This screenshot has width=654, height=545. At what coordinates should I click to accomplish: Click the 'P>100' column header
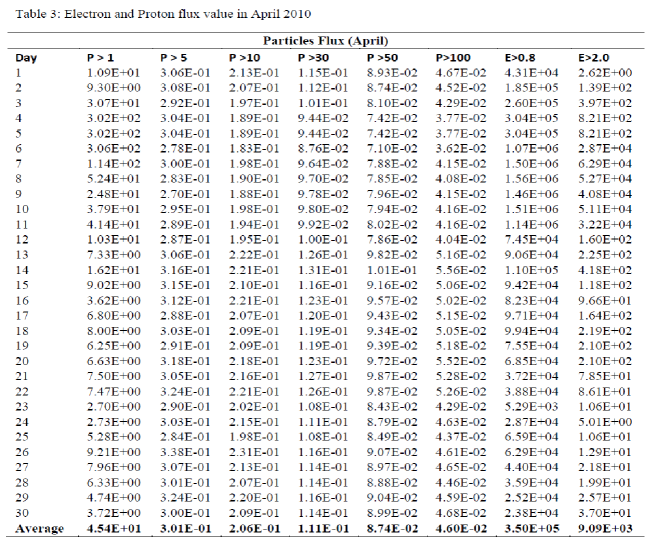(x=453, y=58)
